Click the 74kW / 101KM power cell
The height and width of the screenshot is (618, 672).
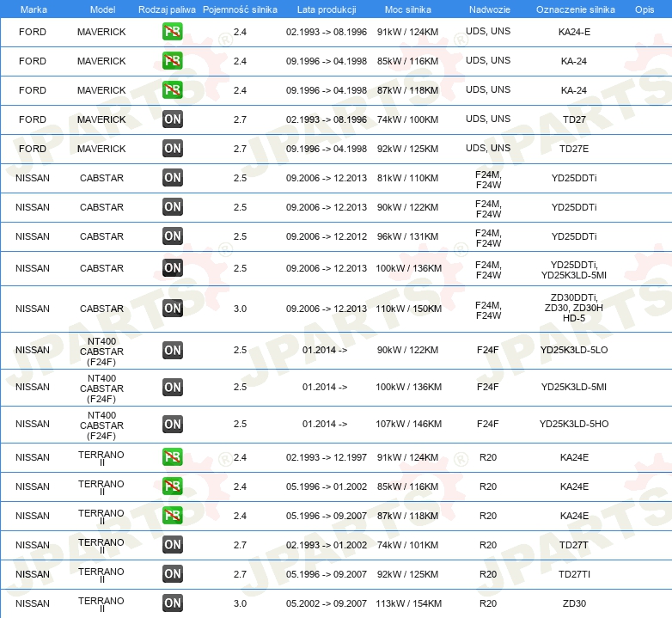point(407,545)
